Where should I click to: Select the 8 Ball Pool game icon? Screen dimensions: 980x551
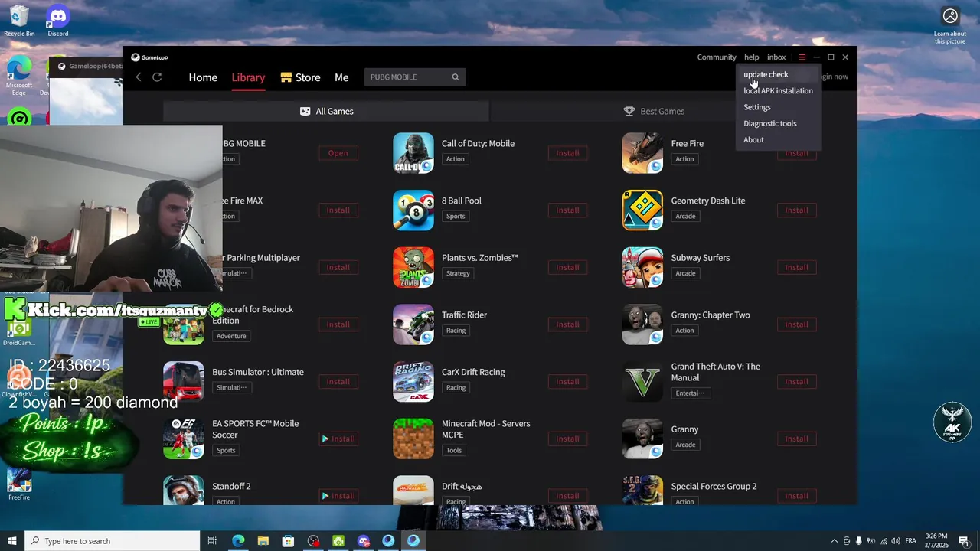(413, 210)
